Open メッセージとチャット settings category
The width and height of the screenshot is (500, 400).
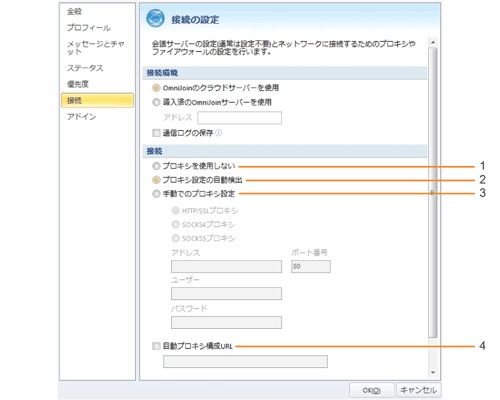96,48
